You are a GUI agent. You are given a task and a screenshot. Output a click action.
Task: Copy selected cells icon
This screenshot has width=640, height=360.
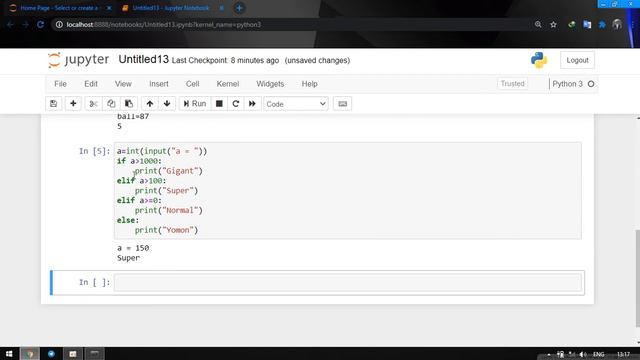[111, 104]
